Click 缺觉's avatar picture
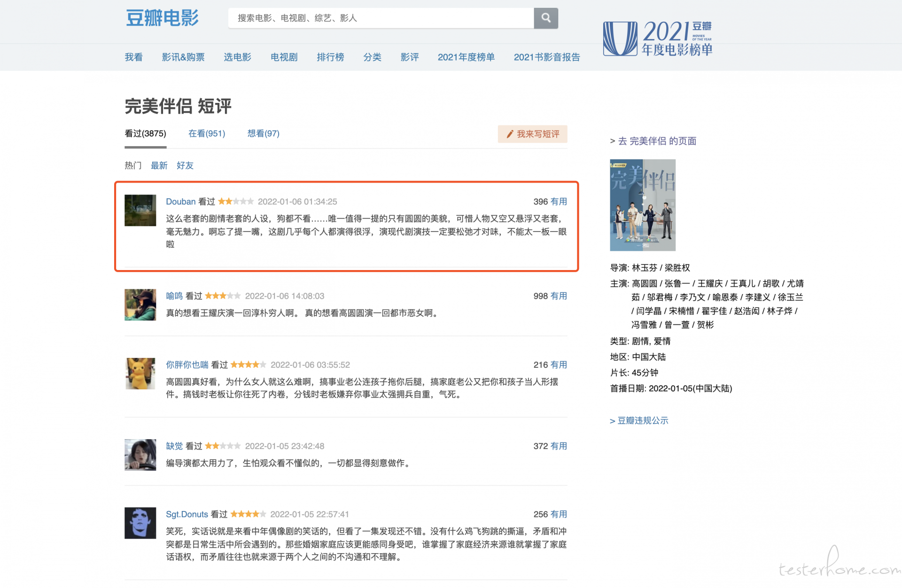The image size is (902, 588). 140,455
